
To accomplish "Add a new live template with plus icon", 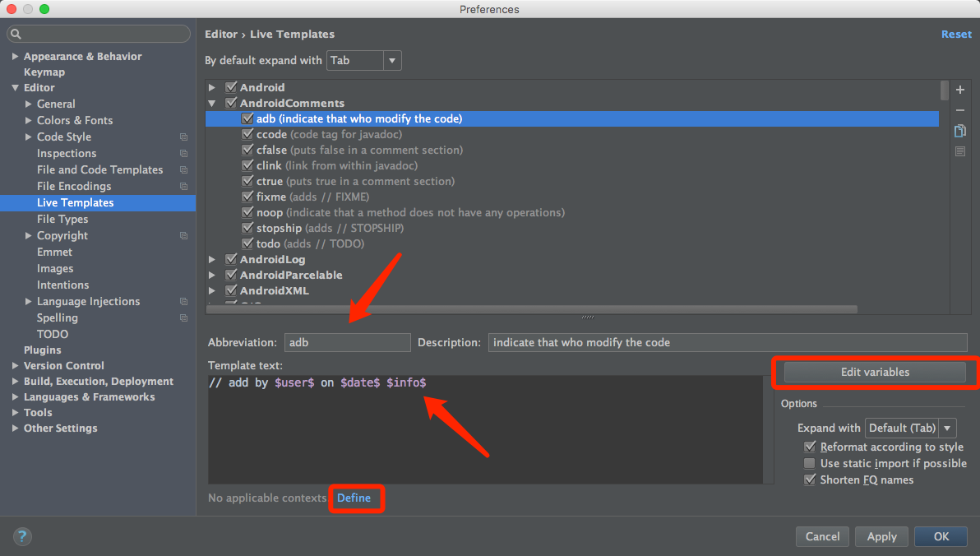I will click(960, 90).
